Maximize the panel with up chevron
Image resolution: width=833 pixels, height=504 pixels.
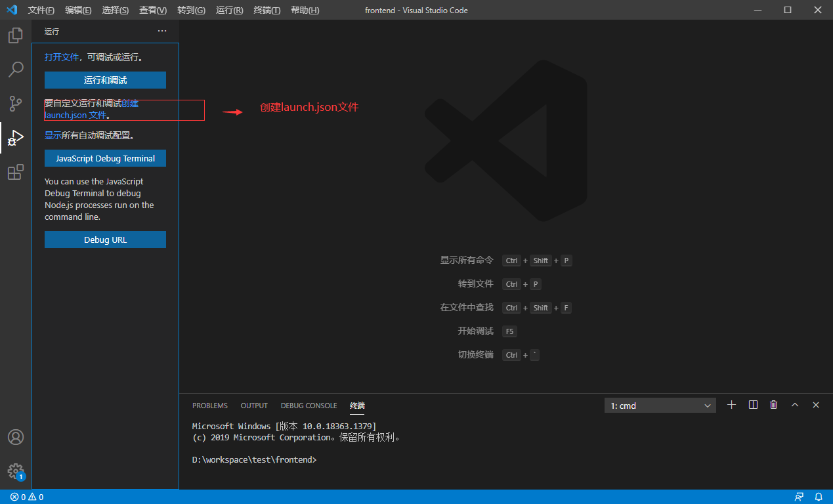(795, 405)
